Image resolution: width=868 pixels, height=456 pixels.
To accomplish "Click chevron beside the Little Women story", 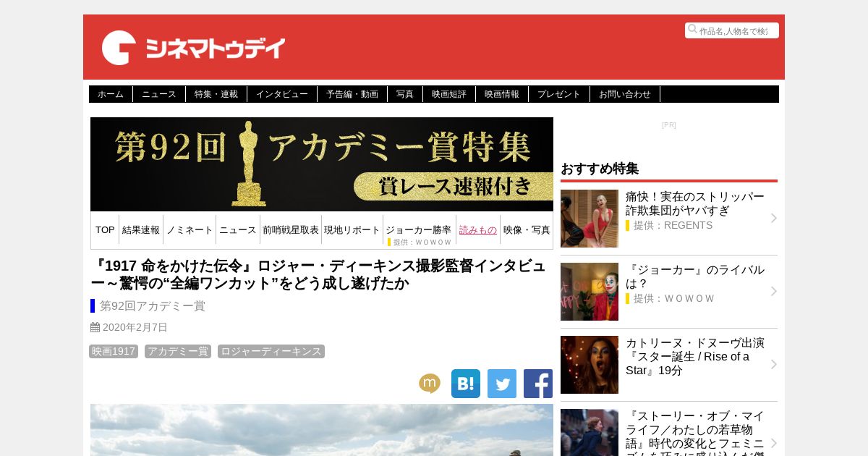I will click(773, 443).
